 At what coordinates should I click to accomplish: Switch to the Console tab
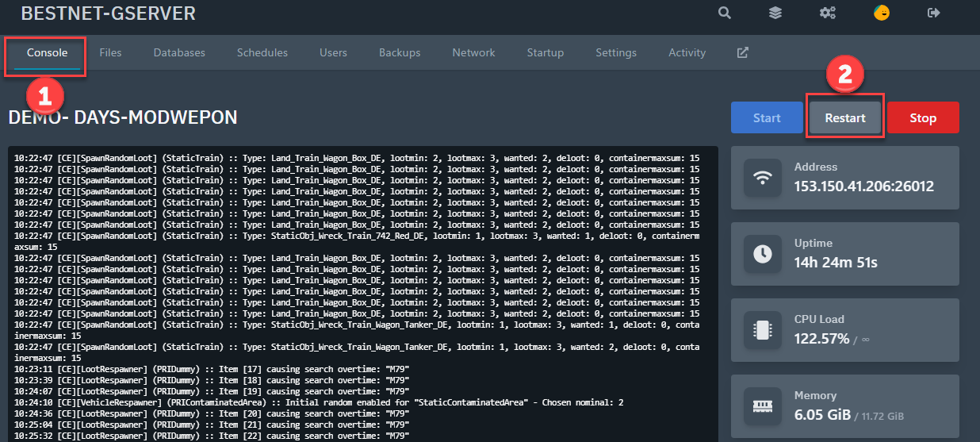[x=47, y=52]
